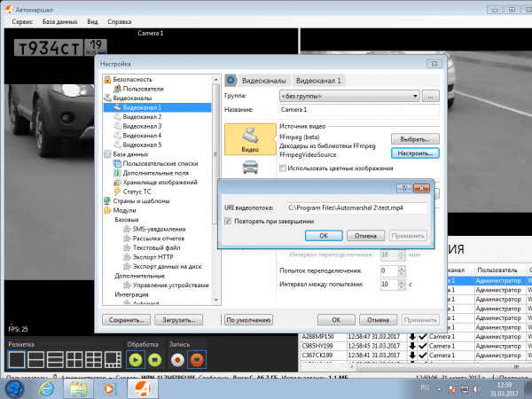Enable Использовать цветные изображения checkbox
The height and width of the screenshot is (399, 532).
point(283,168)
